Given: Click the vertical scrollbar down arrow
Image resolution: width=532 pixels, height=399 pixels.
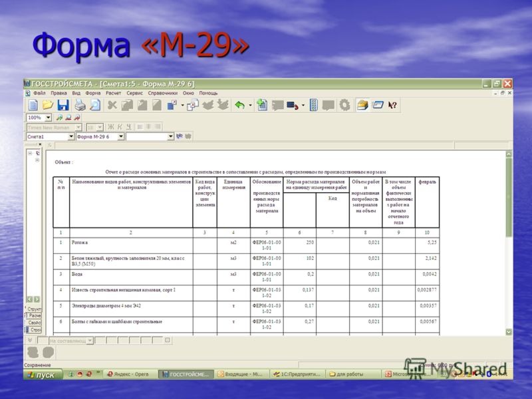Looking at the screenshot, I should (509, 332).
